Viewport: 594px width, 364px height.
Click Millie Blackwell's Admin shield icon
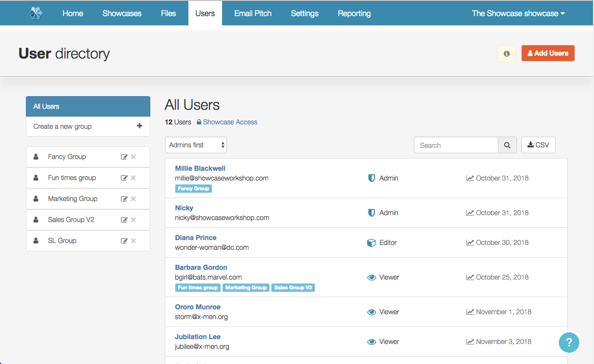371,178
